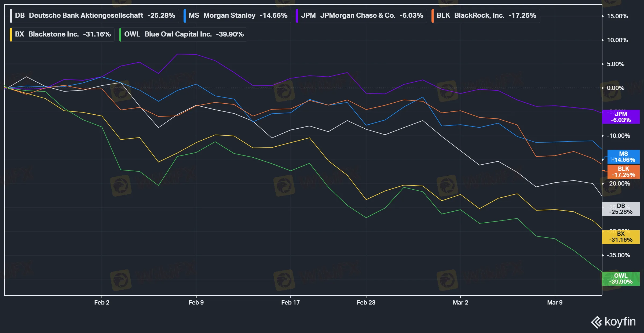Click the DB -25.28% price tag
Viewport: 644px width, 333px height.
click(621, 209)
